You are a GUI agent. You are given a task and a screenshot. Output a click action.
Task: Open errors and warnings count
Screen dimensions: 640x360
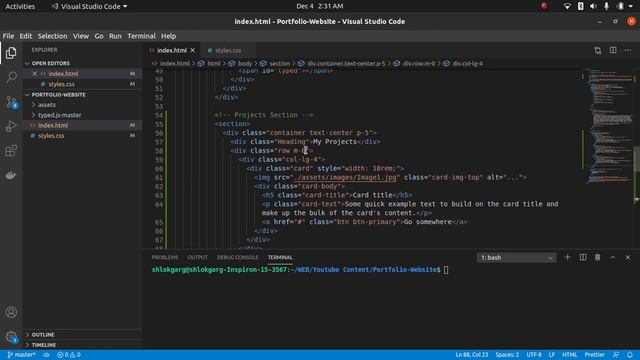(69, 355)
